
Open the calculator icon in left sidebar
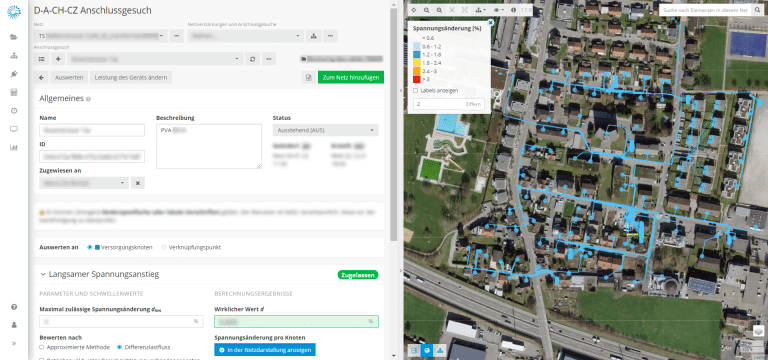coord(14,92)
